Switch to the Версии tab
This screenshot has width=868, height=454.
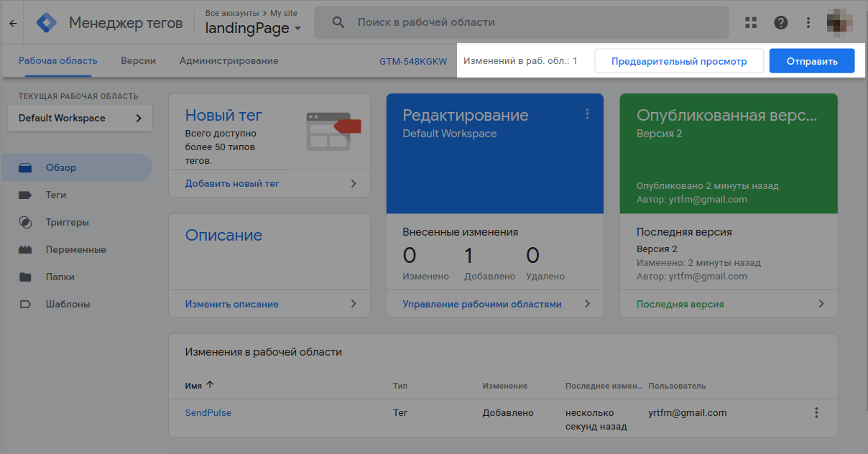click(x=138, y=61)
